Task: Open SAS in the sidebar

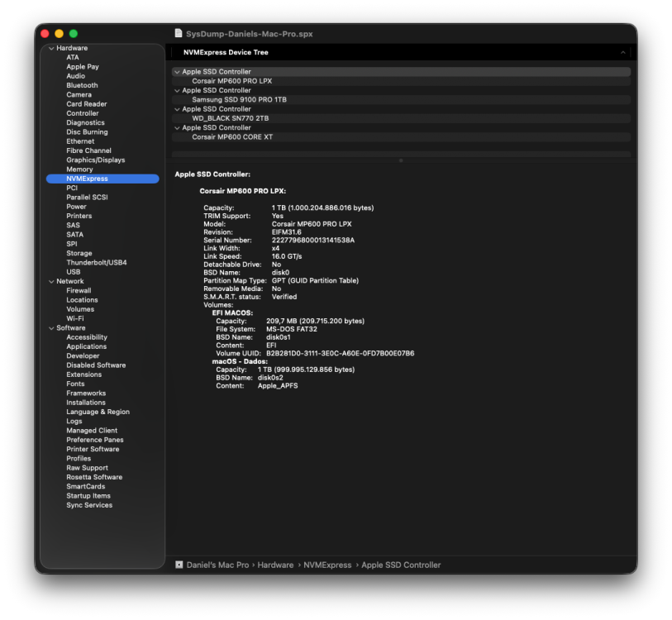Action: (73, 225)
